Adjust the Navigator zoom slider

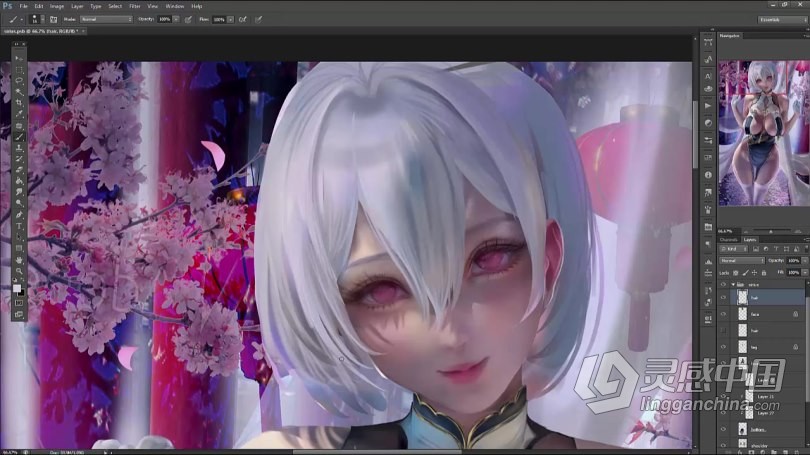[771, 231]
